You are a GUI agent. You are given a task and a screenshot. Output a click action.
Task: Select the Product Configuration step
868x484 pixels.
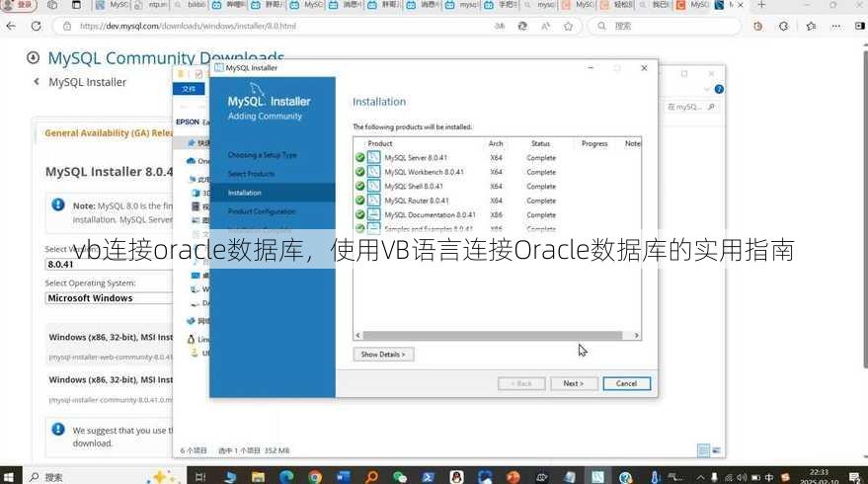tap(262, 211)
